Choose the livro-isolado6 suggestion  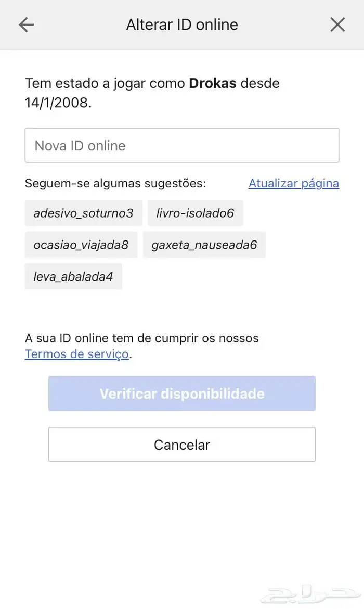point(195,213)
